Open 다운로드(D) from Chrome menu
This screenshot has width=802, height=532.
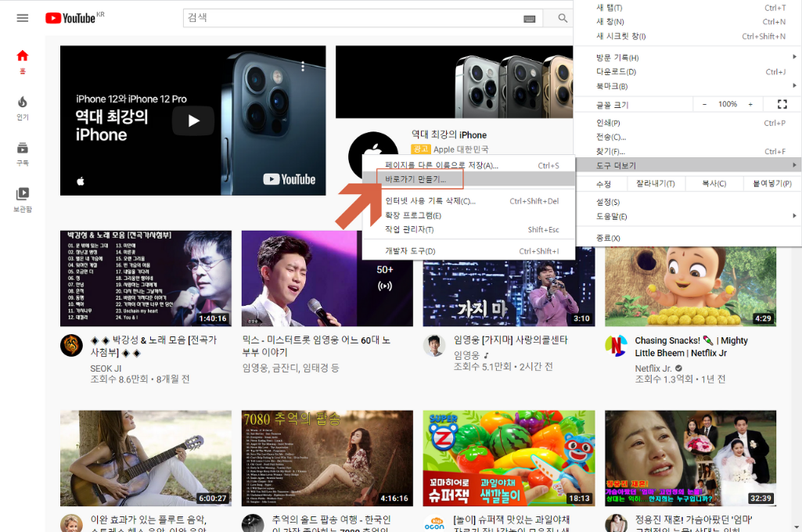tap(689, 72)
